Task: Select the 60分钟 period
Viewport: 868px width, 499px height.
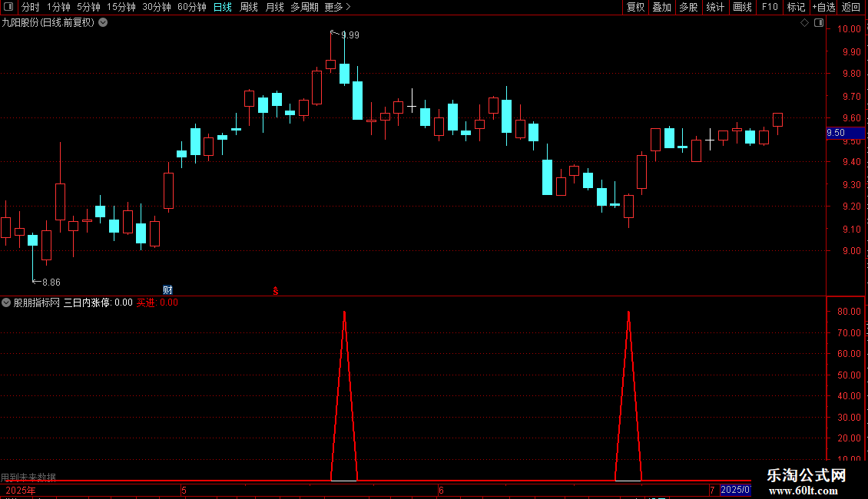Action: [192, 7]
